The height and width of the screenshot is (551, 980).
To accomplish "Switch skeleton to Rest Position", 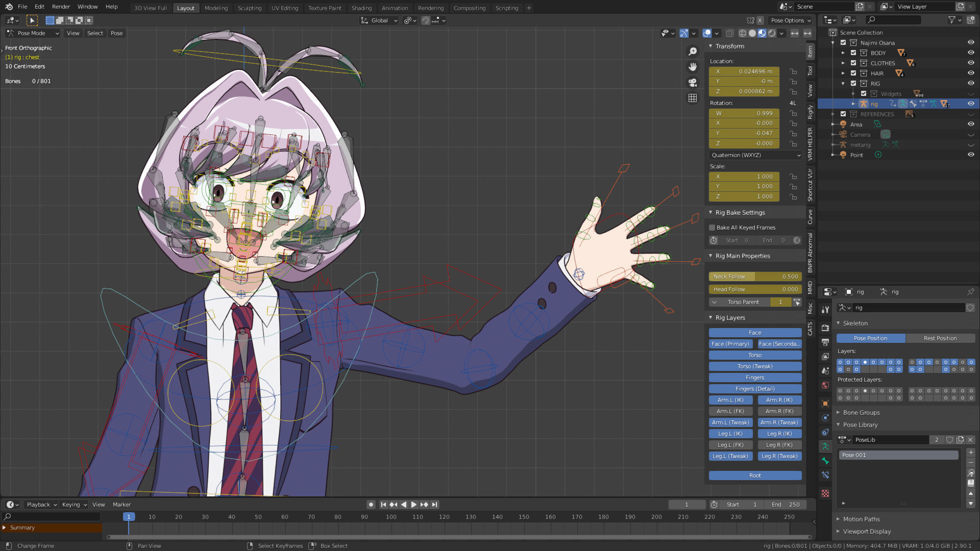I will (x=940, y=338).
